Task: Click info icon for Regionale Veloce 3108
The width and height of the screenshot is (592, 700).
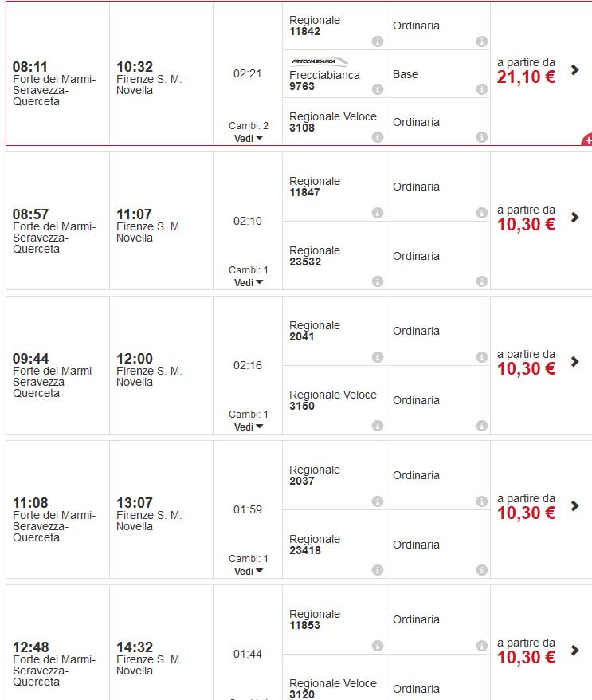Action: [378, 137]
